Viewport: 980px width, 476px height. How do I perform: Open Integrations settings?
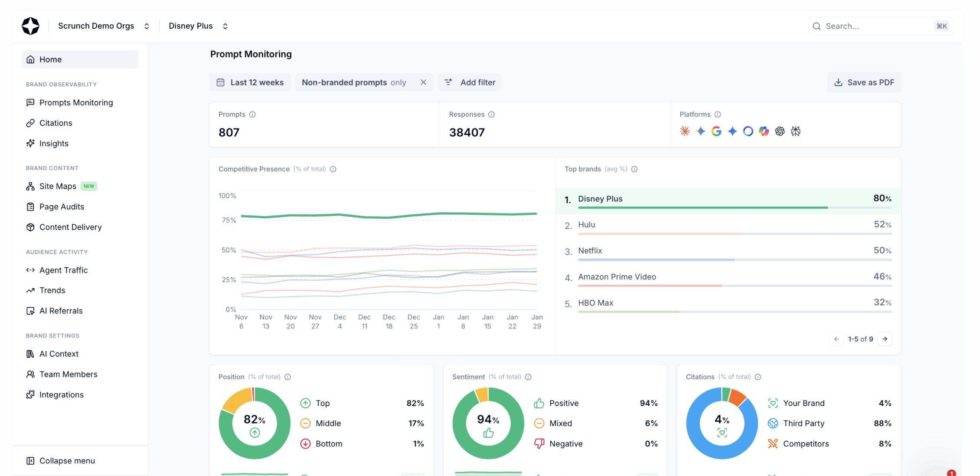(x=61, y=394)
